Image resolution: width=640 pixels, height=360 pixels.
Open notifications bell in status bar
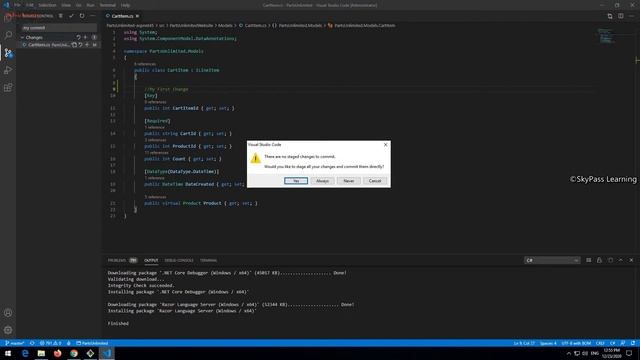(633, 343)
